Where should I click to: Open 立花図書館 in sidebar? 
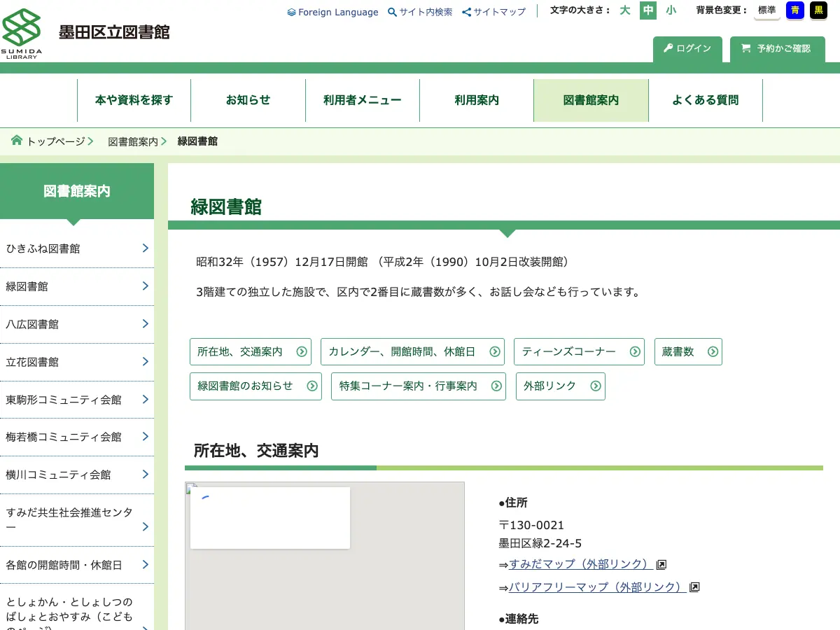click(77, 362)
